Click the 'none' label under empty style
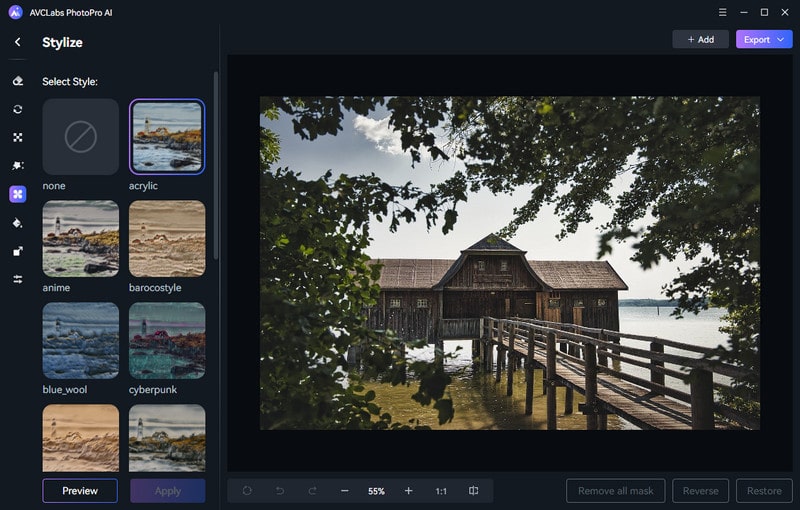 54,186
